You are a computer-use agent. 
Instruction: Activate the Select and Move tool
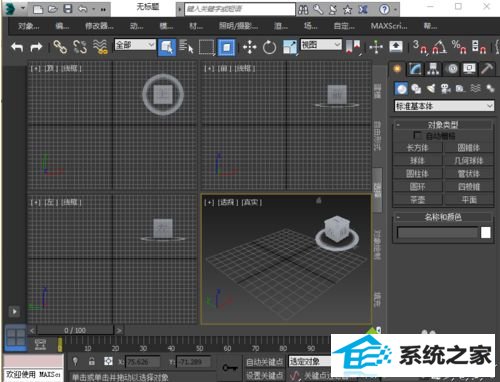[249, 47]
